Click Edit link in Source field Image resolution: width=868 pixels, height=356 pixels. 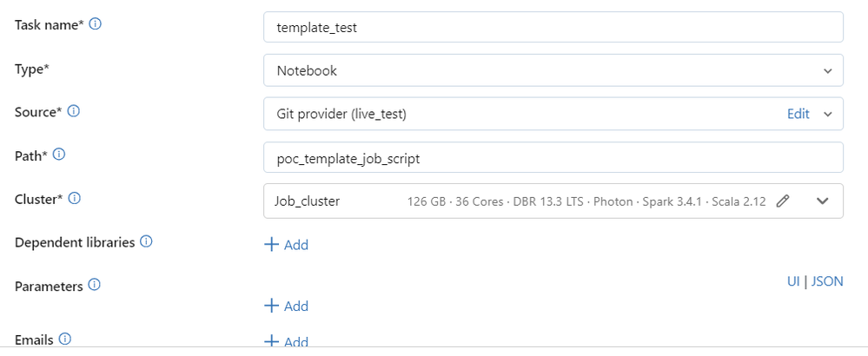pos(798,114)
